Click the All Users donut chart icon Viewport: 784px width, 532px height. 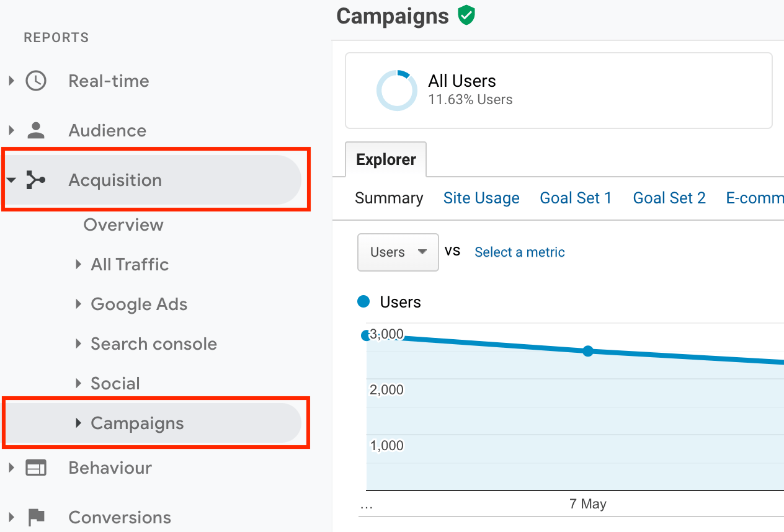pos(397,91)
